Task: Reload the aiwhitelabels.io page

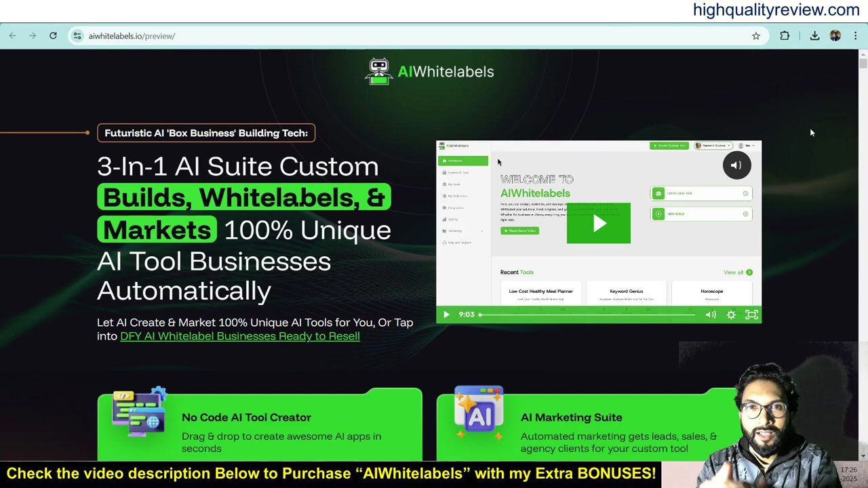Action: (53, 36)
